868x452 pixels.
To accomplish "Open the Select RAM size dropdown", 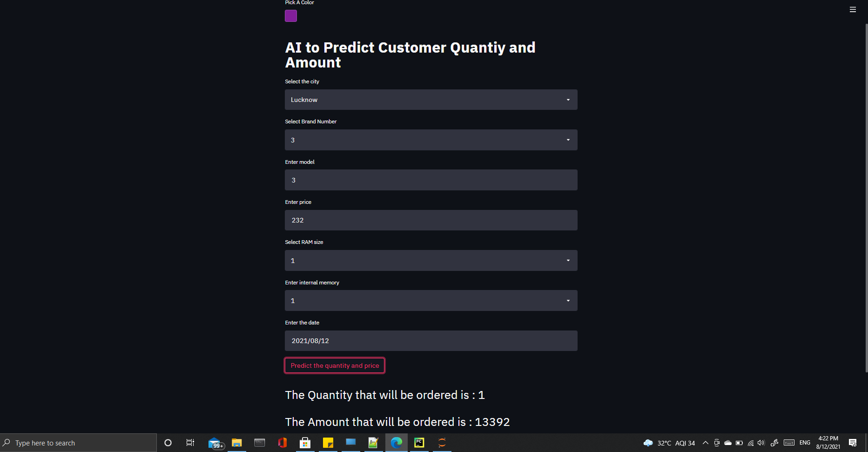I will 431,260.
